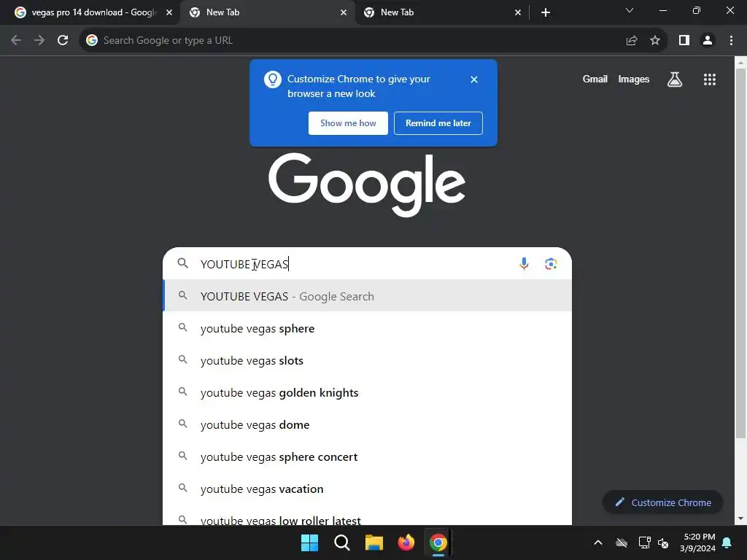Click the scrollbar down arrow
747x560 pixels.
coord(740,518)
